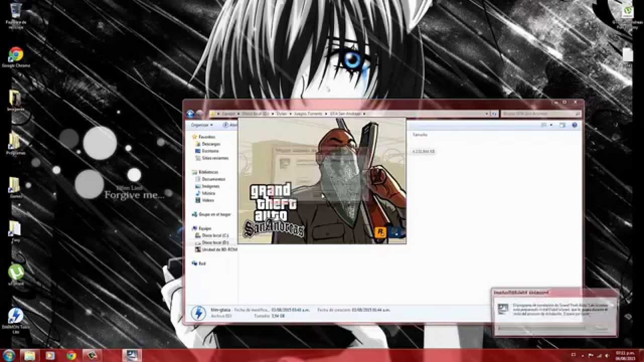This screenshot has height=362, width=644.
Task: Click the taskbar clock showing the date
Action: tap(626, 355)
